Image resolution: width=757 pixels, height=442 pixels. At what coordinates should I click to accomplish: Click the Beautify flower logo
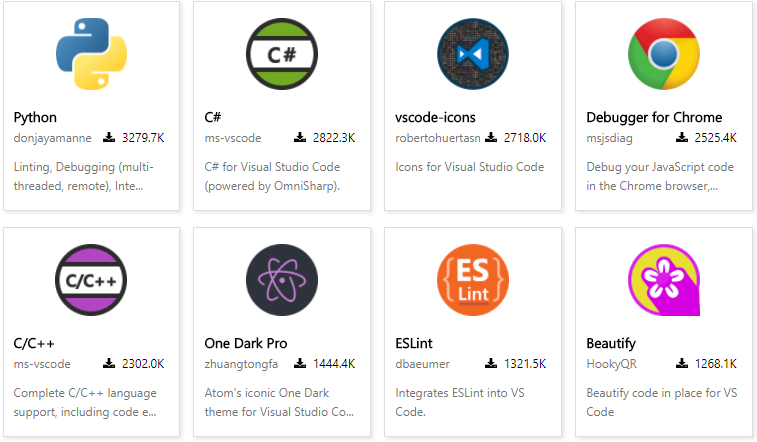coord(664,279)
